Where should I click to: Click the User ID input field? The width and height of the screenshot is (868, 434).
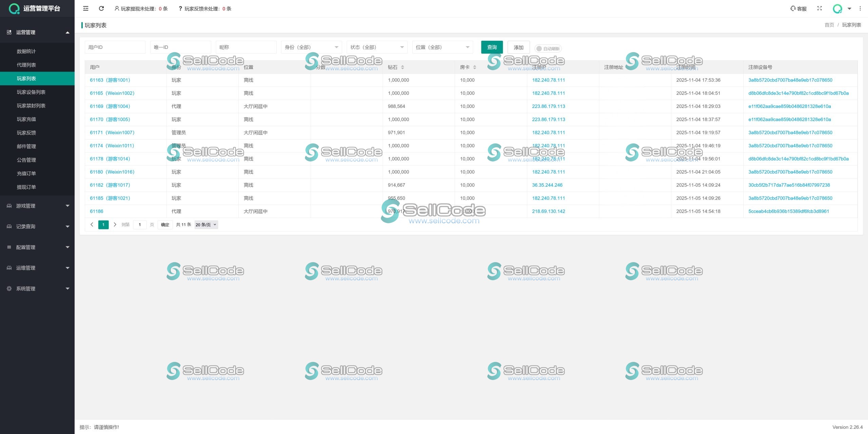pos(115,47)
